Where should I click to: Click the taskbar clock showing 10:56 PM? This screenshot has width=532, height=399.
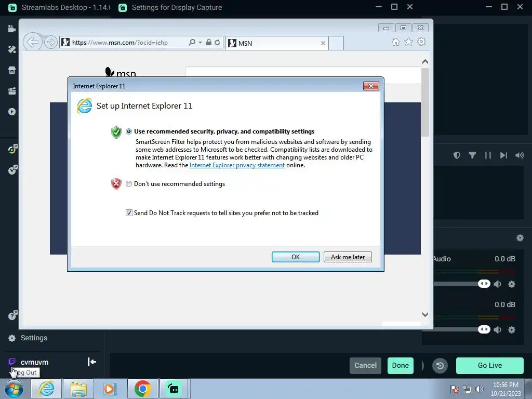(506, 389)
